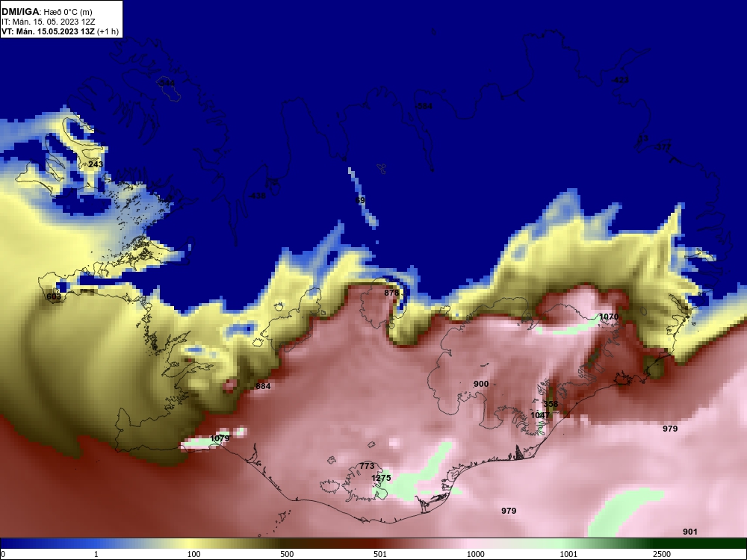
Task: Click the 59 value label
Action: pos(361,200)
